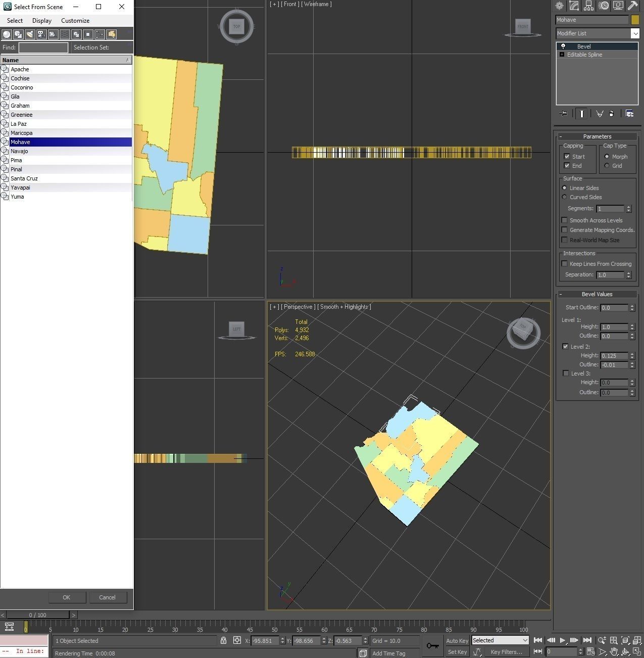The image size is (644, 658).
Task: Select Curved Sides surface option
Action: pyautogui.click(x=564, y=197)
